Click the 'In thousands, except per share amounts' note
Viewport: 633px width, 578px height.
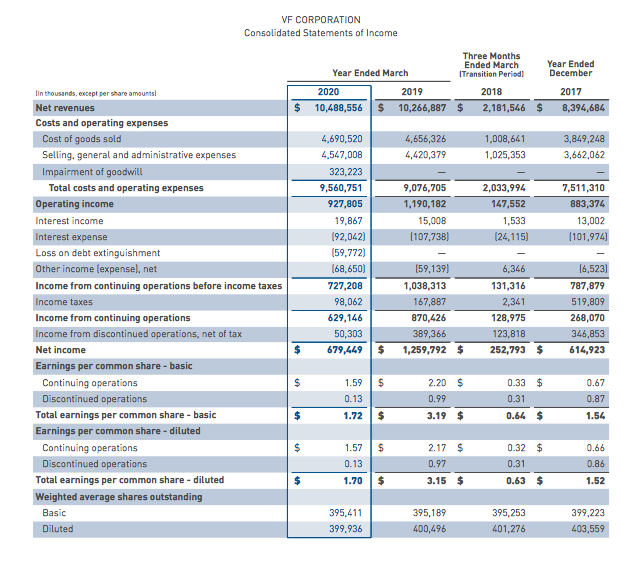[x=96, y=94]
